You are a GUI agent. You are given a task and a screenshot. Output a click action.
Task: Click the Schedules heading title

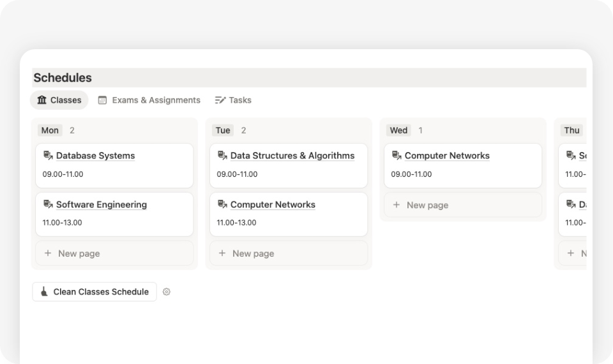(63, 78)
